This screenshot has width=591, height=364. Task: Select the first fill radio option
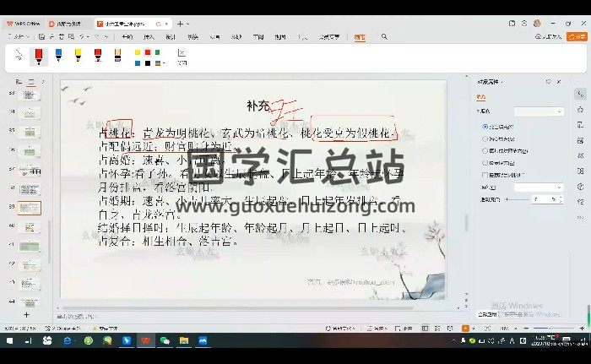[x=483, y=127]
